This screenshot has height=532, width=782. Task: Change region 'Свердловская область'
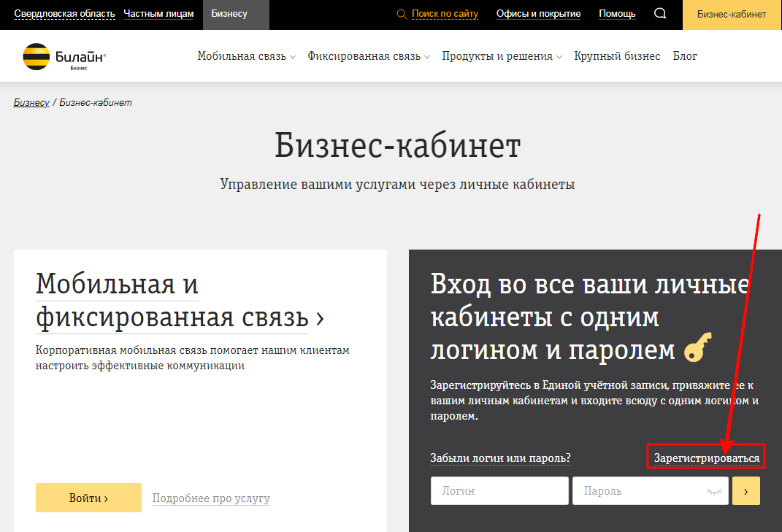pos(64,14)
